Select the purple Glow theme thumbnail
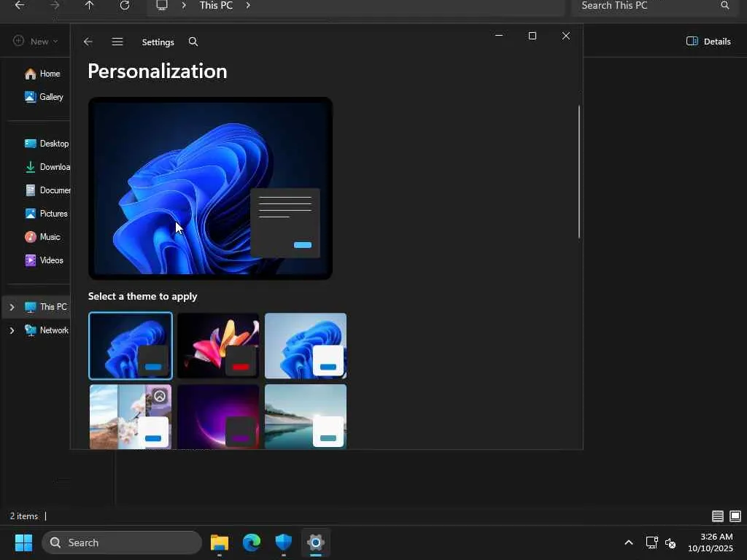The height and width of the screenshot is (560, 747). tap(217, 416)
